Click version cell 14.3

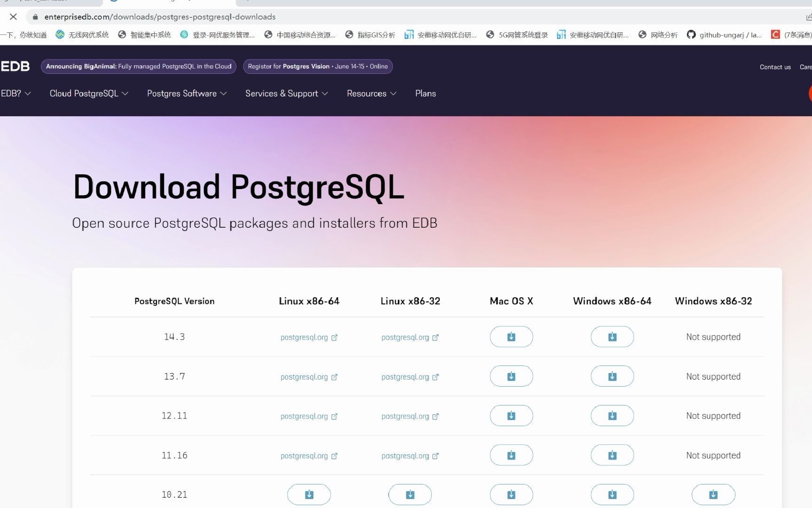[174, 337]
